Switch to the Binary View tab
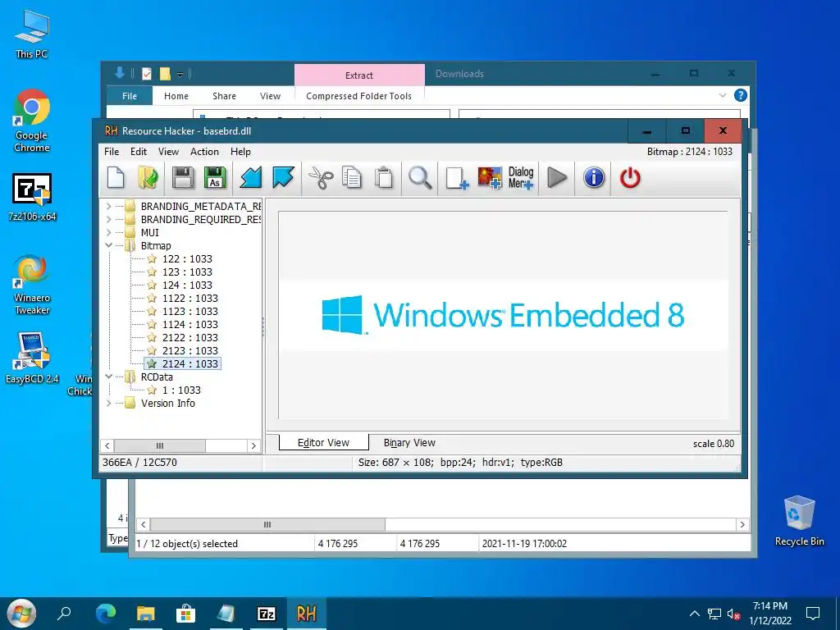Viewport: 840px width, 630px height. (x=409, y=442)
